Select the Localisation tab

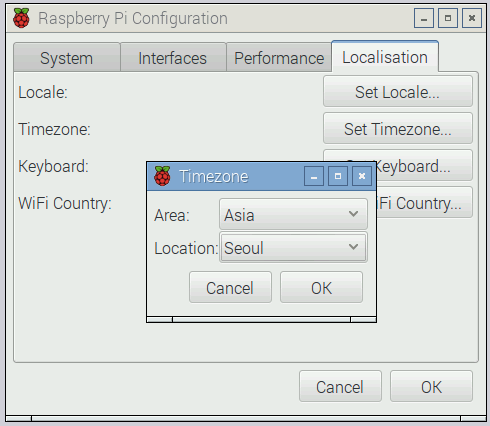(x=385, y=57)
